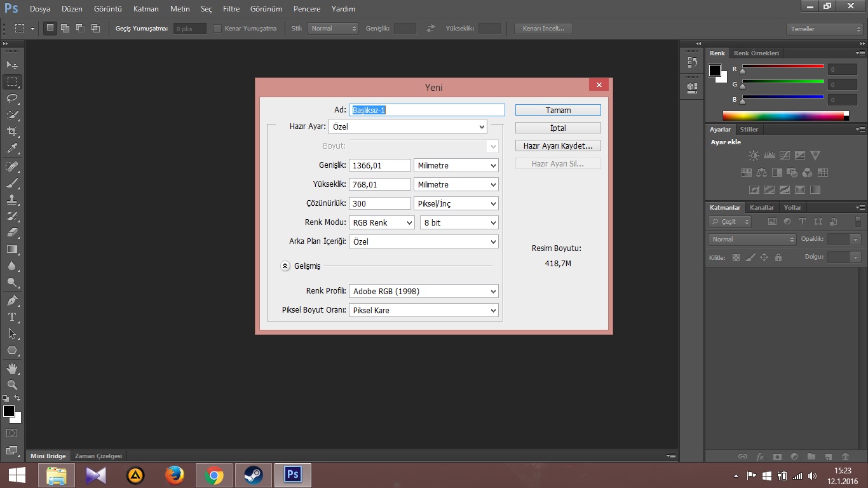868x488 pixels.
Task: Select the Hand tool
Action: 12,369
